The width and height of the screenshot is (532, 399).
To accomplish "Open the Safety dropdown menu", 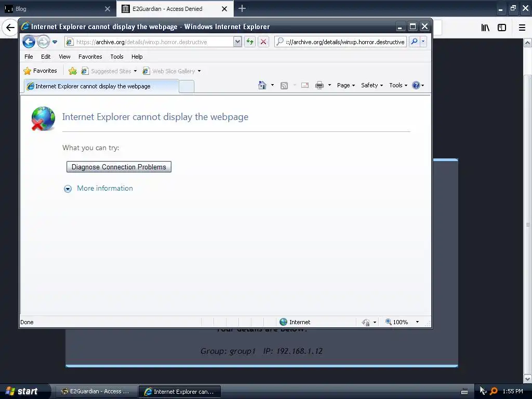I will [372, 85].
